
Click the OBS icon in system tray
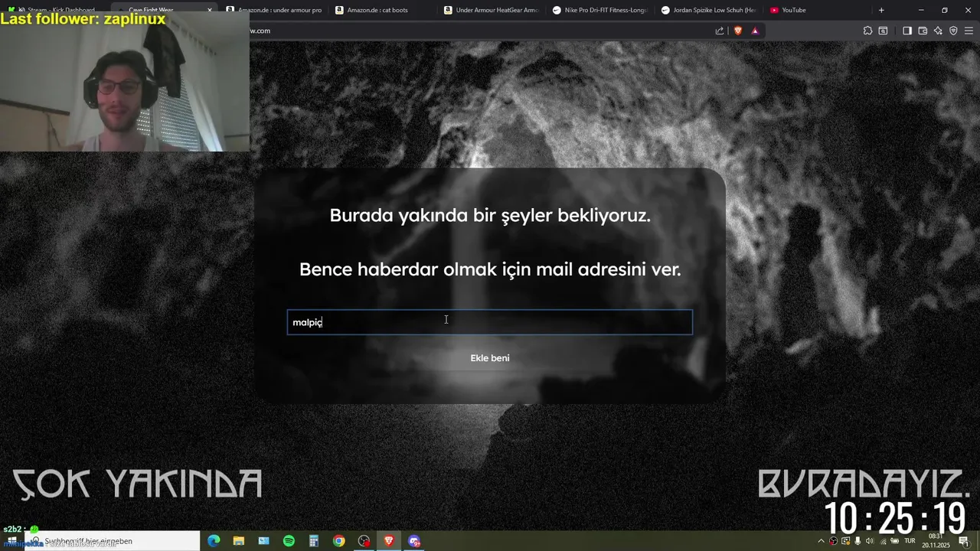click(833, 541)
